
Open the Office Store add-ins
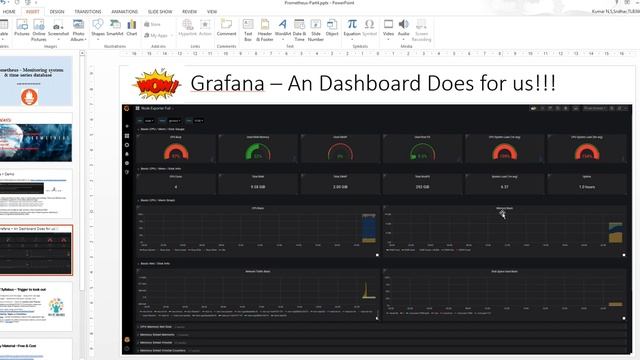[x=152, y=24]
